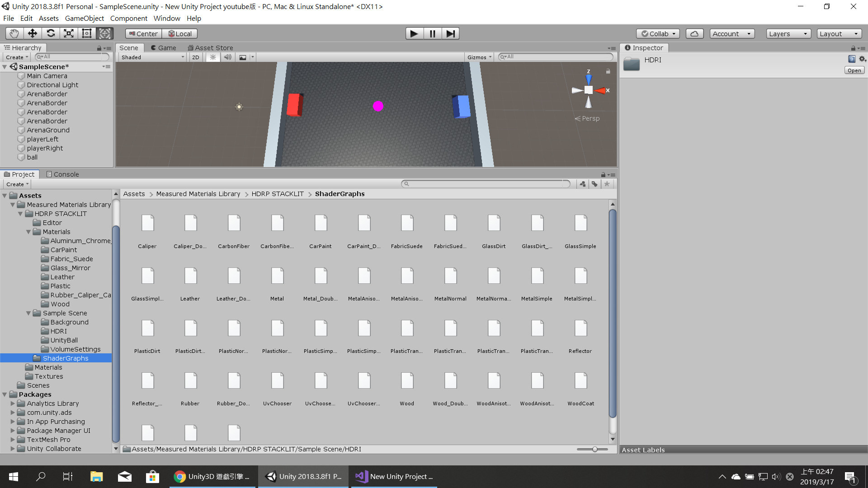The height and width of the screenshot is (488, 868).
Task: Select the HDRI folder in tree
Action: point(58,331)
